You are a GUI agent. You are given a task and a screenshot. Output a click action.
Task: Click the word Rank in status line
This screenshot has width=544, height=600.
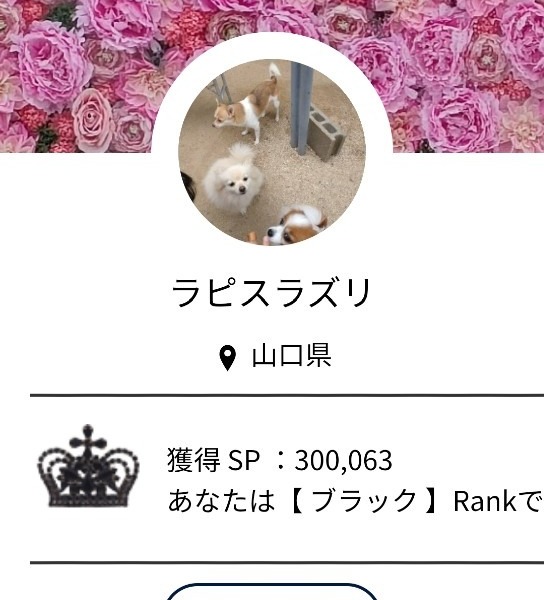pyautogui.click(x=485, y=501)
